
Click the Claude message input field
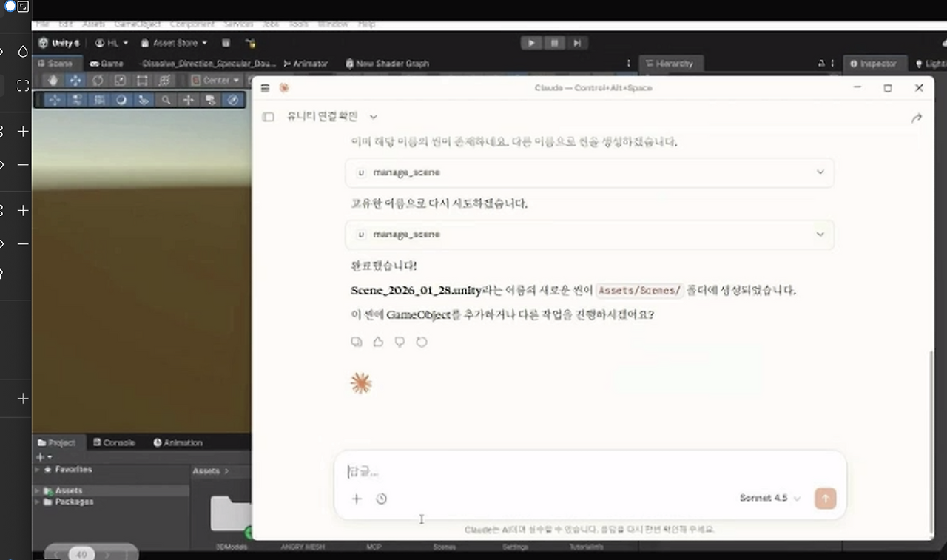click(590, 471)
